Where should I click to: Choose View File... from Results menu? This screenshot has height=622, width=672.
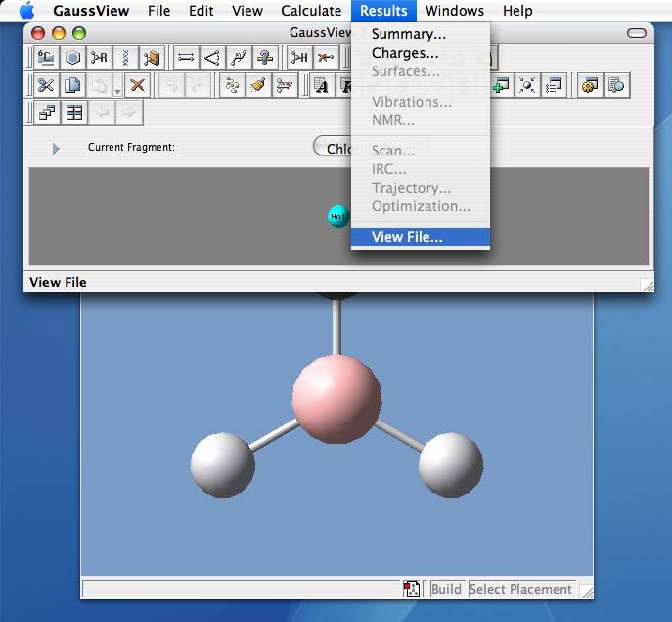coord(407,237)
